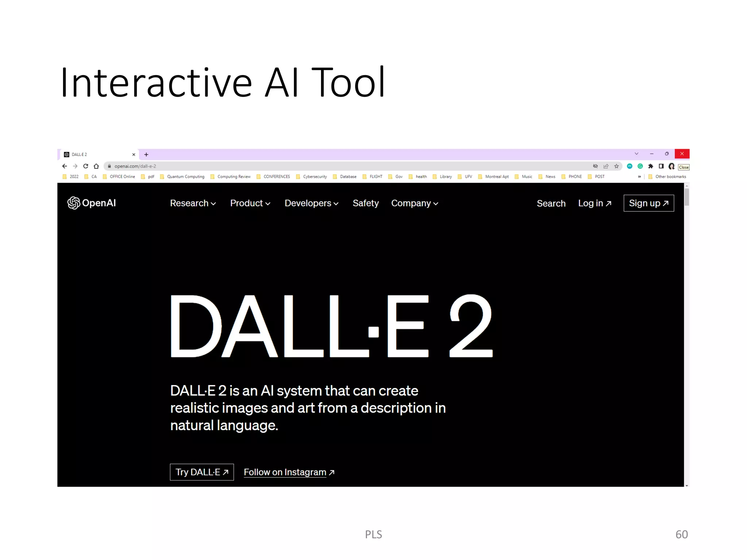Expand the Research menu
The width and height of the screenshot is (747, 560).
[x=193, y=203]
